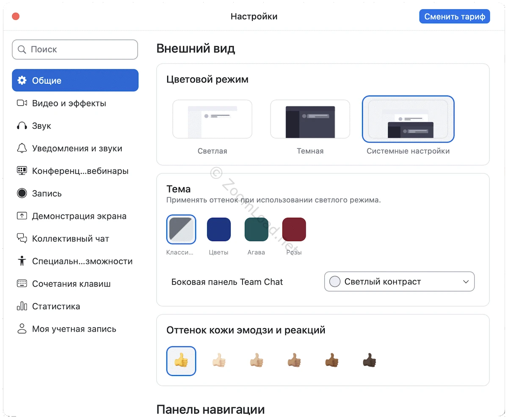The width and height of the screenshot is (508, 420).
Task: Choose Системные настройки color mode
Action: [x=408, y=119]
